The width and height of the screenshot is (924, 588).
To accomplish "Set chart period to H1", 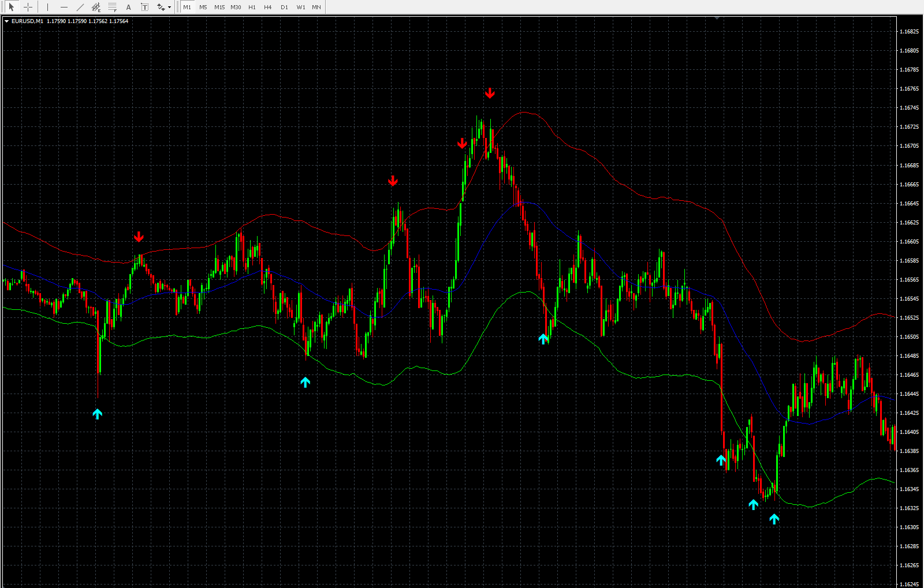I will pos(252,8).
